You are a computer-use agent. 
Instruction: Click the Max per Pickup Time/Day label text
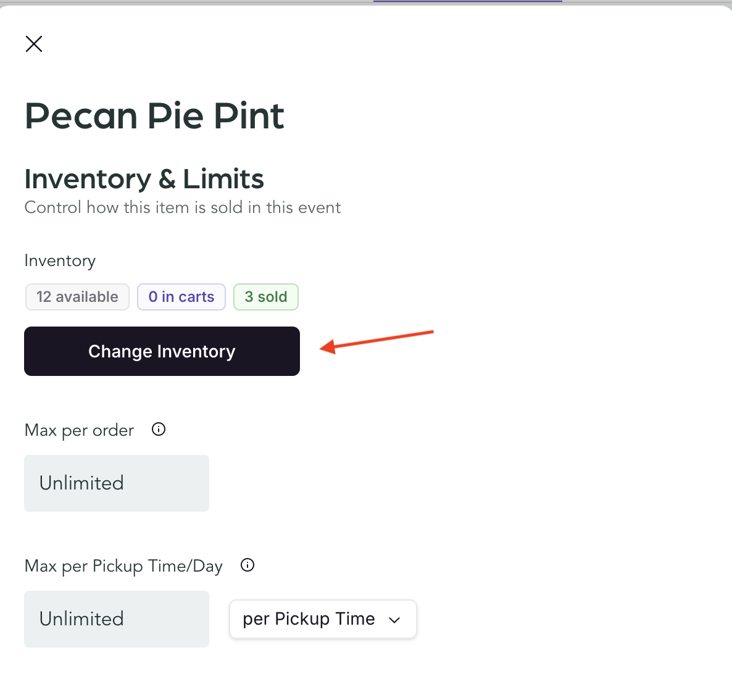pos(123,566)
